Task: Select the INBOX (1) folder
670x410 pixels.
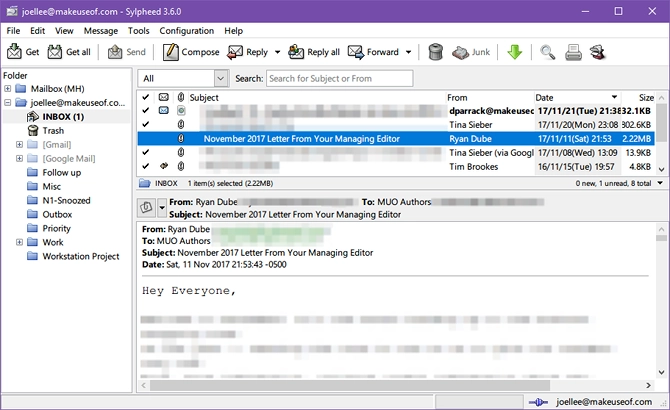Action: [x=63, y=117]
